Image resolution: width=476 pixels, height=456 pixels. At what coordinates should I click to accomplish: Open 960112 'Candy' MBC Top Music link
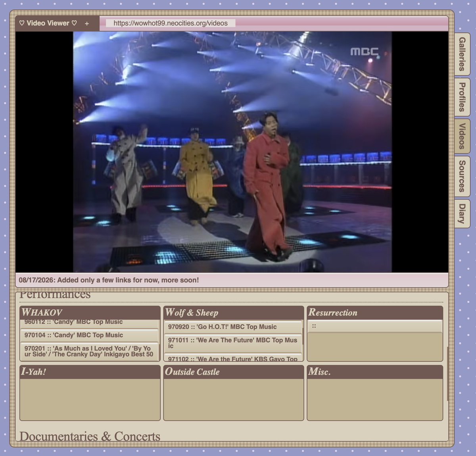click(x=89, y=323)
